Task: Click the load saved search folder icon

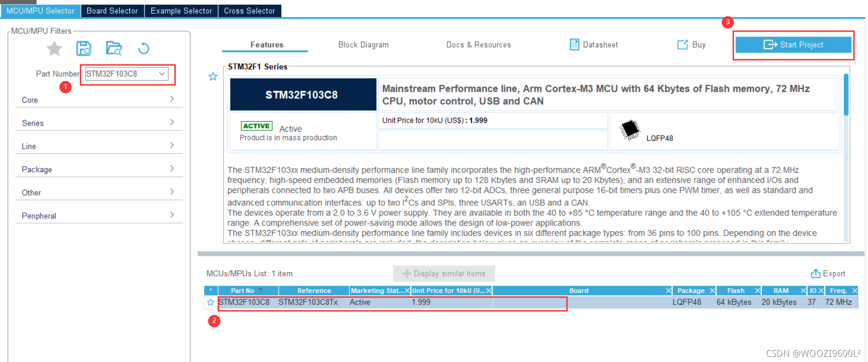Action: 114,48
